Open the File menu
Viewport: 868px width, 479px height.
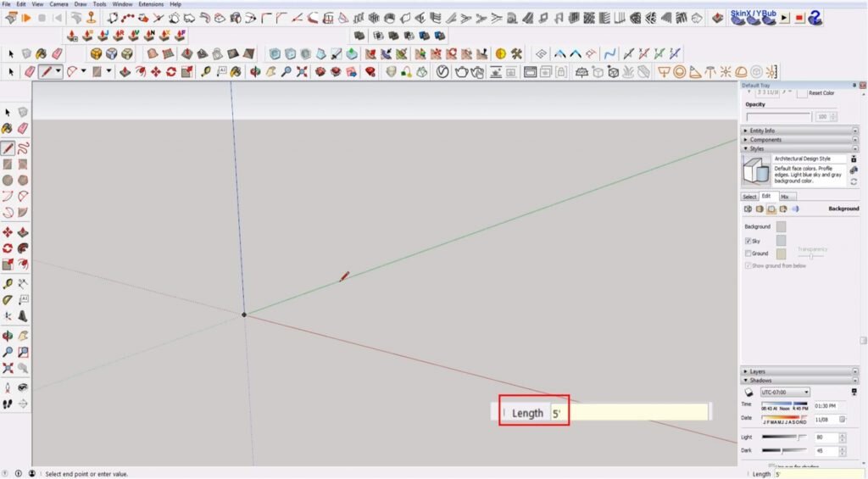coord(6,4)
